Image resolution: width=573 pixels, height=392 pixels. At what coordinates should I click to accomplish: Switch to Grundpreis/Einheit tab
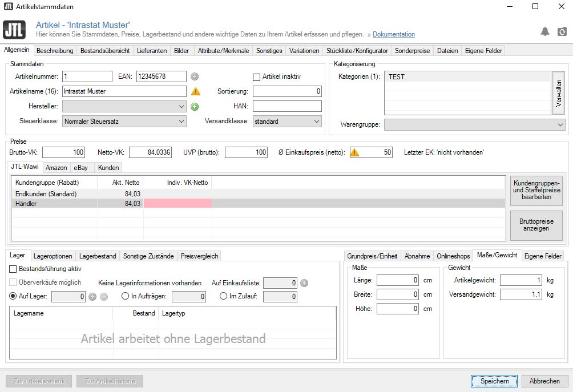pyautogui.click(x=372, y=256)
